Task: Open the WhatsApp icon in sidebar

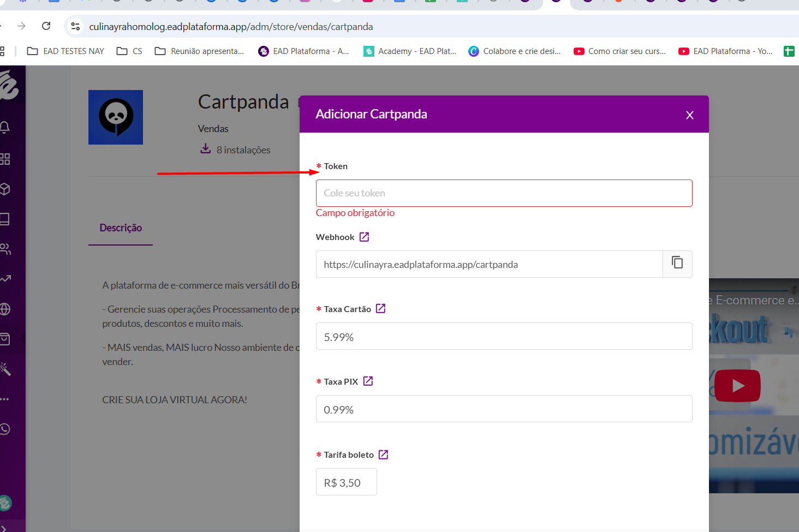Action: [4, 429]
